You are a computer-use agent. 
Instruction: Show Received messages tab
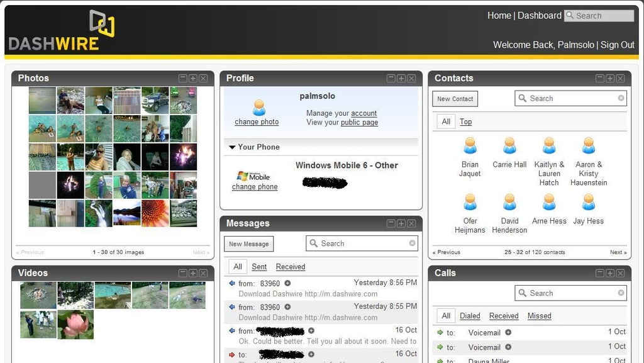[x=291, y=267]
